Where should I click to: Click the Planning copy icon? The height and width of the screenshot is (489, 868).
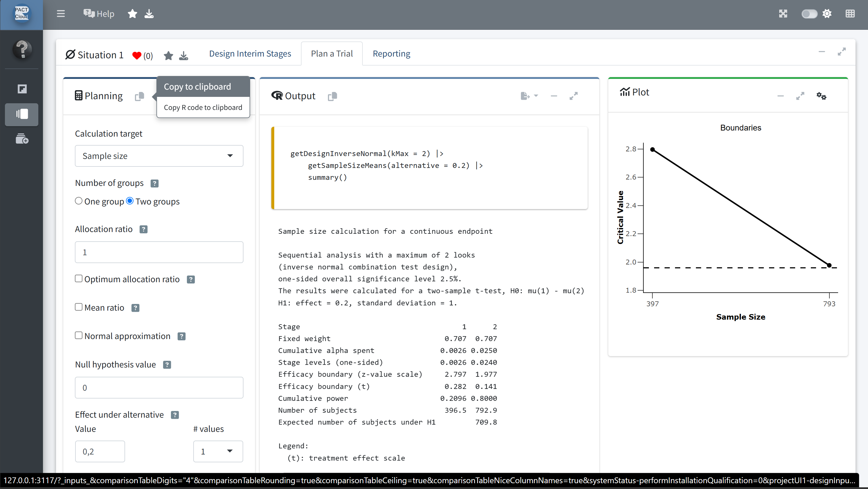139,96
